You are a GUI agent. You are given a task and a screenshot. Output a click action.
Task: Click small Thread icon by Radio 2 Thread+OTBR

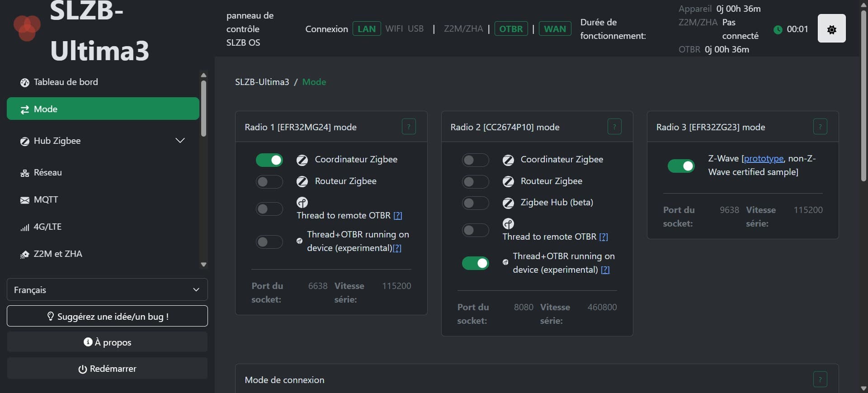[505, 262]
